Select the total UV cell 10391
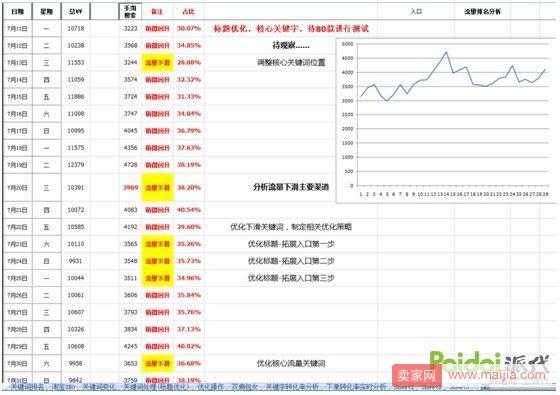Viewport: 560px width, 395px height. click(x=76, y=188)
